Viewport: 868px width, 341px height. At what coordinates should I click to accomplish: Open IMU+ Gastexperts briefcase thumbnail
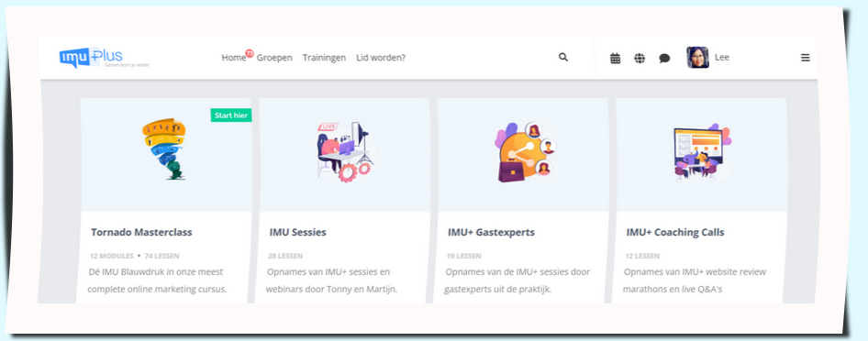pyautogui.click(x=525, y=152)
